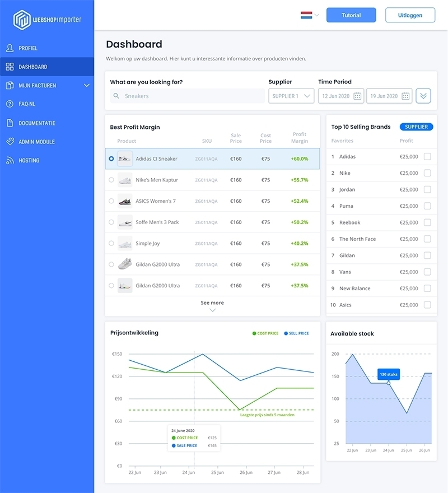Check the New Balance favorite checkbox
The image size is (448, 493).
[427, 289]
